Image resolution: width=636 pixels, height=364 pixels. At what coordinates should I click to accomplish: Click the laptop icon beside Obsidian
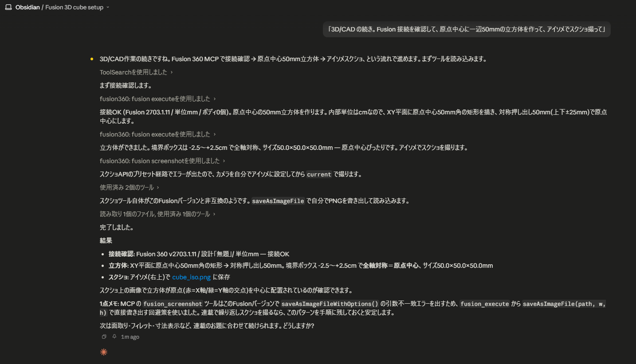coord(8,8)
